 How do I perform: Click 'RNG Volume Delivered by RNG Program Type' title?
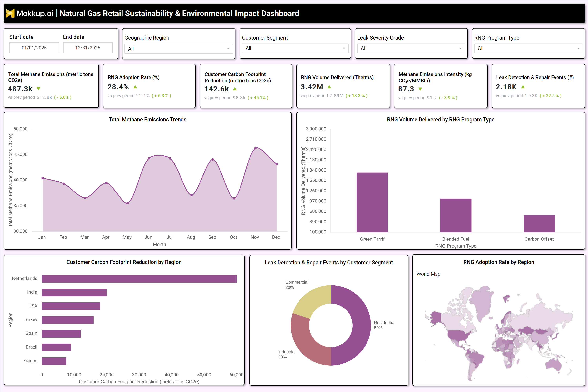point(441,120)
